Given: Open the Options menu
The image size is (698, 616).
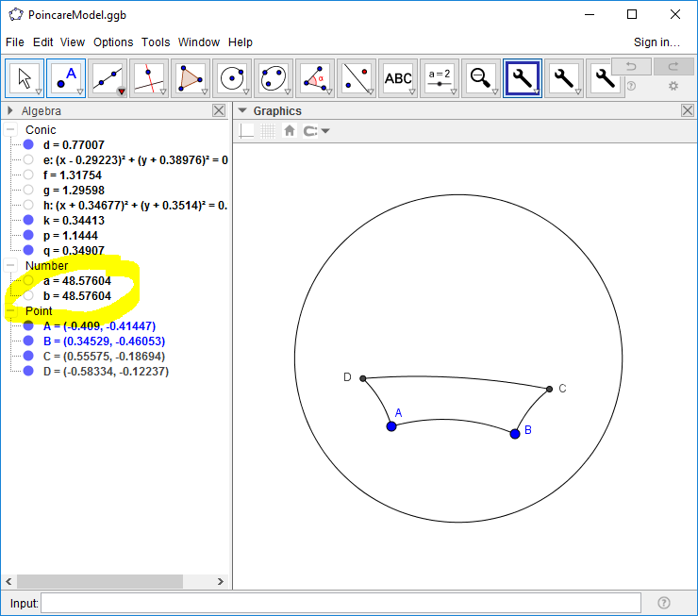Looking at the screenshot, I should [x=113, y=42].
